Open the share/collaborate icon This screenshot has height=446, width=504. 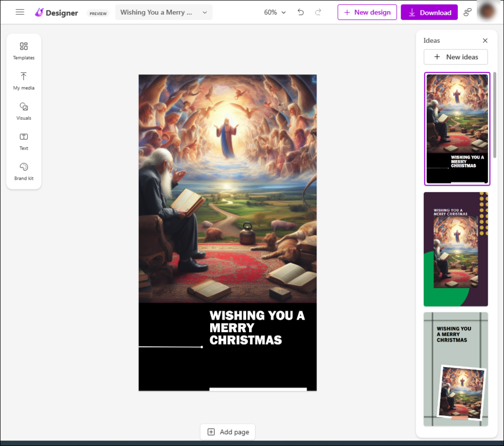pos(468,12)
